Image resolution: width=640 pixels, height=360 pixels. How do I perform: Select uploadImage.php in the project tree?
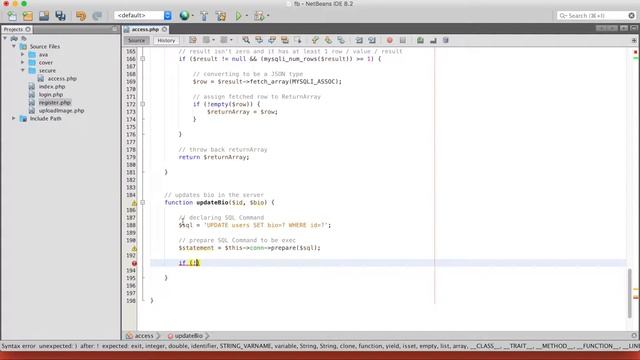[61, 111]
